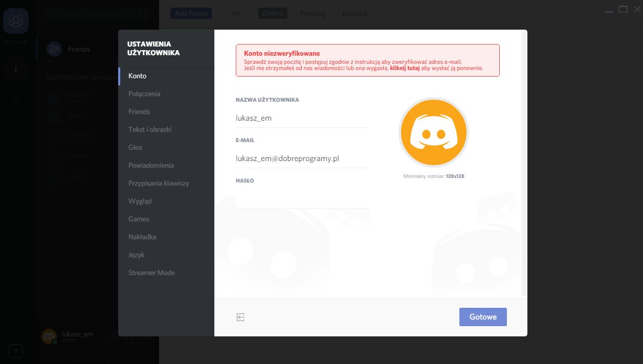This screenshot has height=364, width=643.
Task: Switch to the Blocked friends tab
Action: click(x=354, y=13)
